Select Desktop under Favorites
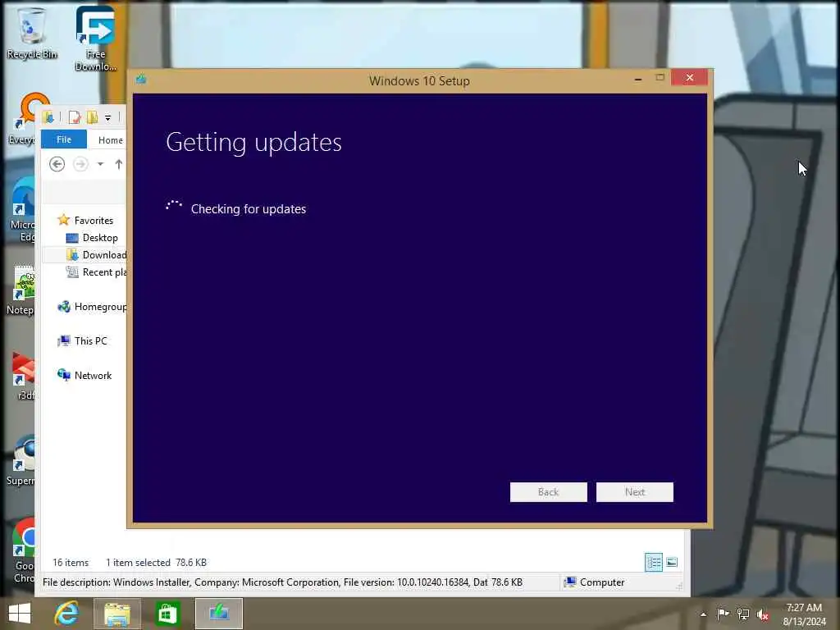840x630 pixels. 92,237
